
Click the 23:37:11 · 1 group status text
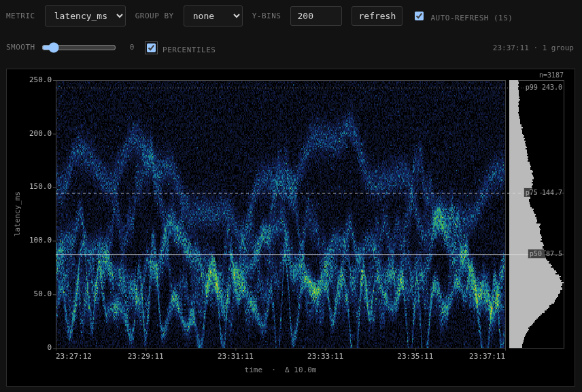pos(533,48)
